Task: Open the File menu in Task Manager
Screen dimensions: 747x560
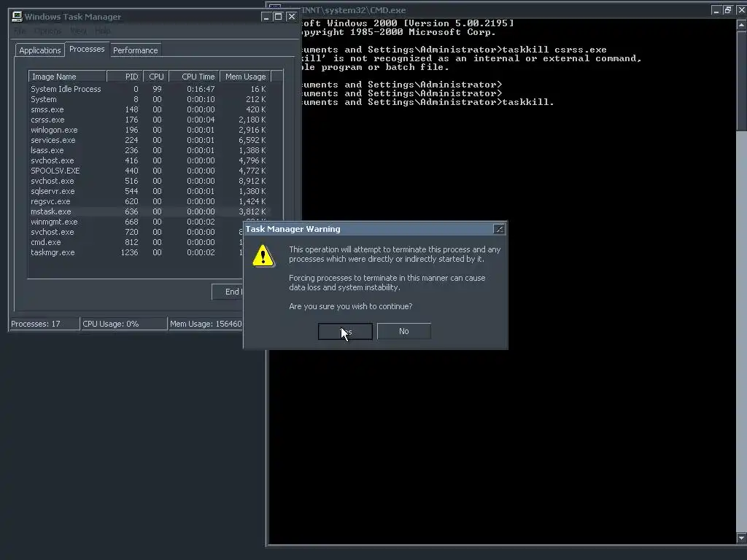Action: coord(20,31)
